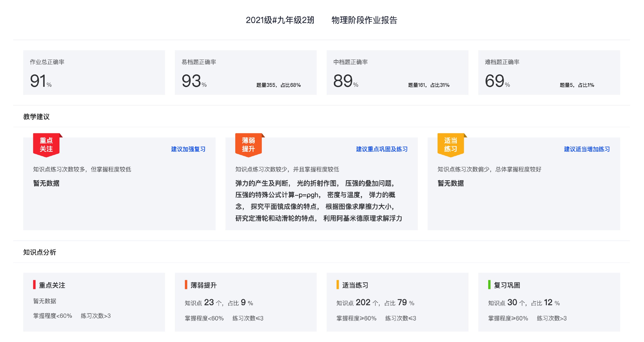The width and height of the screenshot is (644, 342).
Task: Click the 物理阶段作业报告 title
Action: (x=364, y=20)
